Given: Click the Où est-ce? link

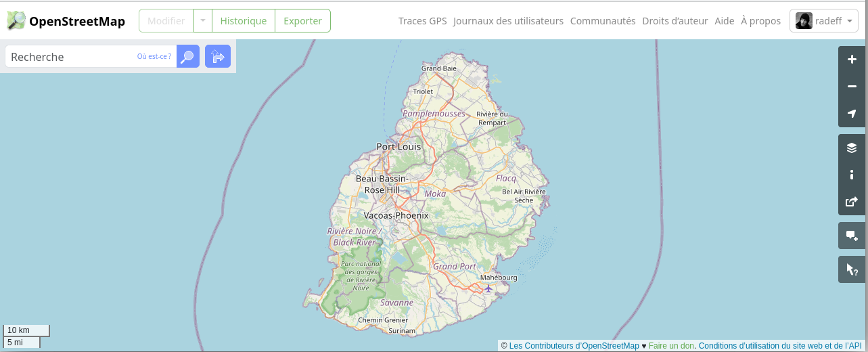Looking at the screenshot, I should point(154,56).
